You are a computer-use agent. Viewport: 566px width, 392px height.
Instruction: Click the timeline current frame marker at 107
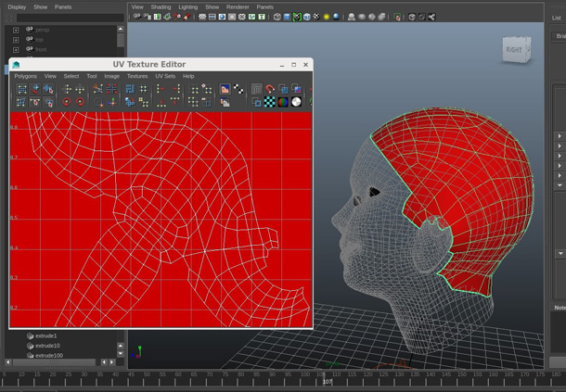tap(327, 381)
